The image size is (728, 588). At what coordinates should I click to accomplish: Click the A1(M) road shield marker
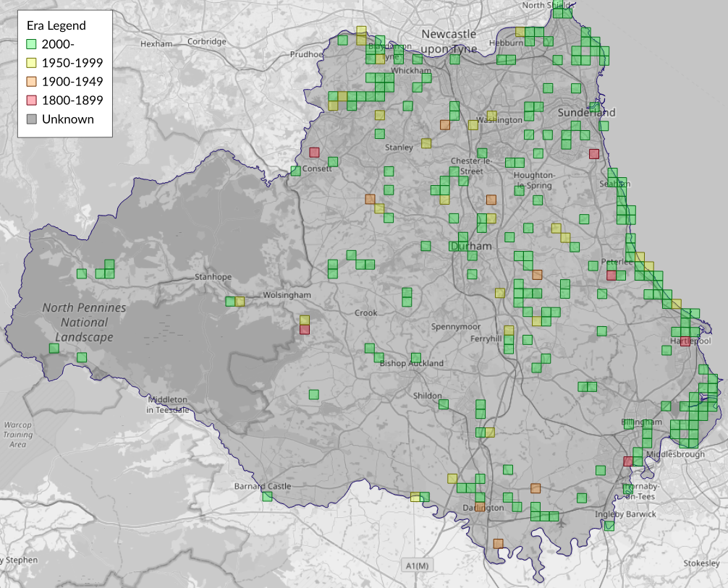click(418, 565)
